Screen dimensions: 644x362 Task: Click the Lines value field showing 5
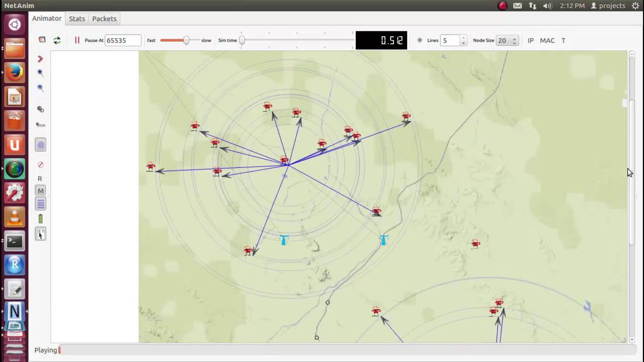point(450,40)
